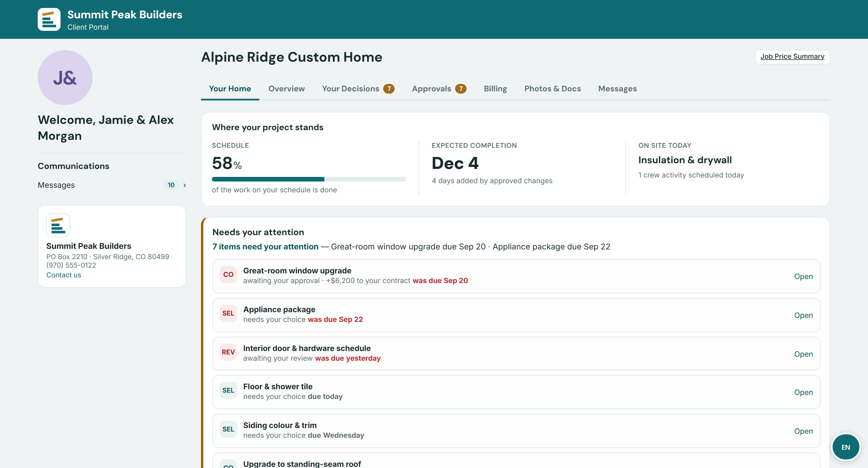Screen dimensions: 868x468
Task: Open the Interior door & hardware schedule item
Action: coord(803,354)
